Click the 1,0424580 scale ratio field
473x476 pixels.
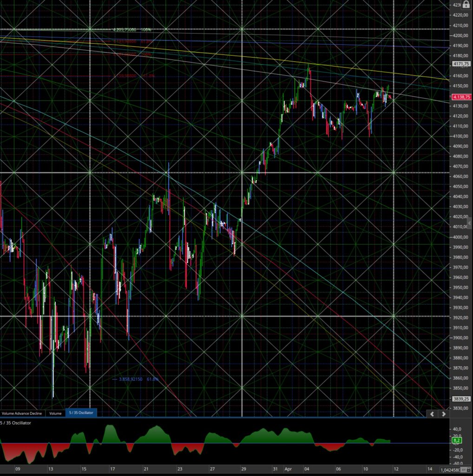click(450, 470)
